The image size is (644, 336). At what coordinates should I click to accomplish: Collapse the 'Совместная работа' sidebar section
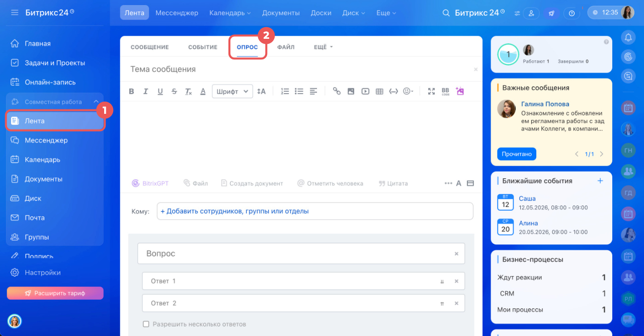click(x=96, y=102)
